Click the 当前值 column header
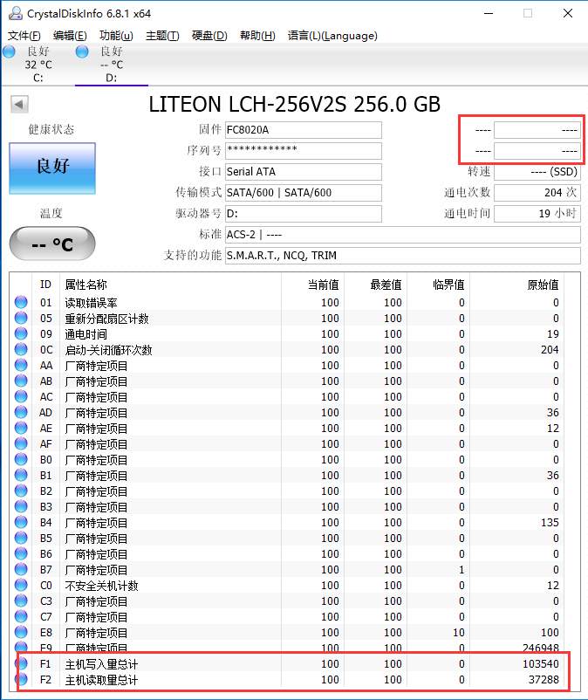 pyautogui.click(x=312, y=285)
